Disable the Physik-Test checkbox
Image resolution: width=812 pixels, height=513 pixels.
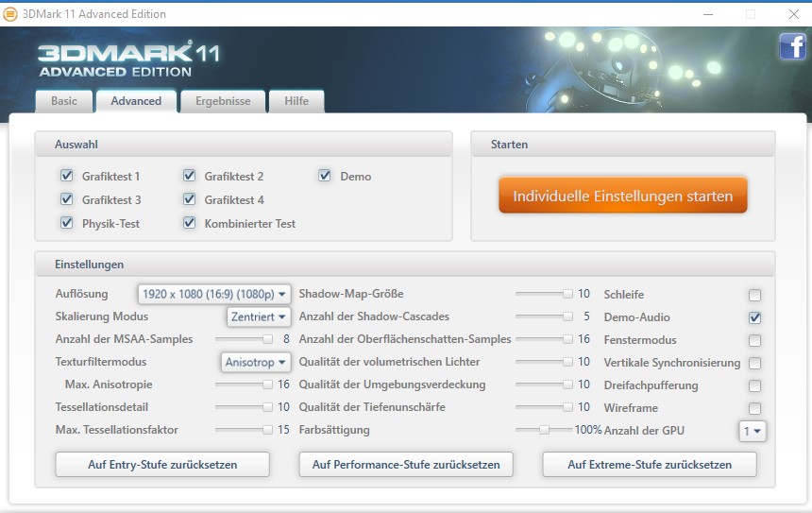67,223
